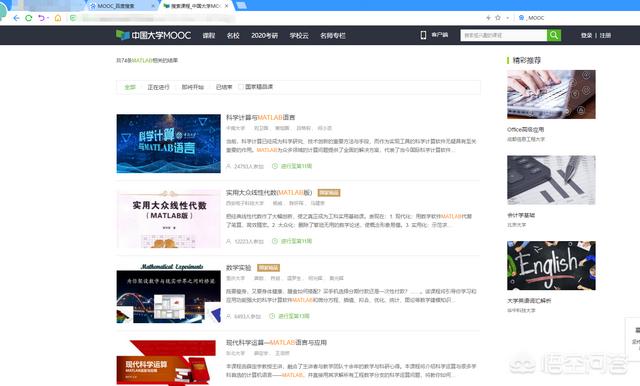Open the 科学计算与MATLAB语言 title link
This screenshot has height=386, width=640.
click(x=260, y=118)
